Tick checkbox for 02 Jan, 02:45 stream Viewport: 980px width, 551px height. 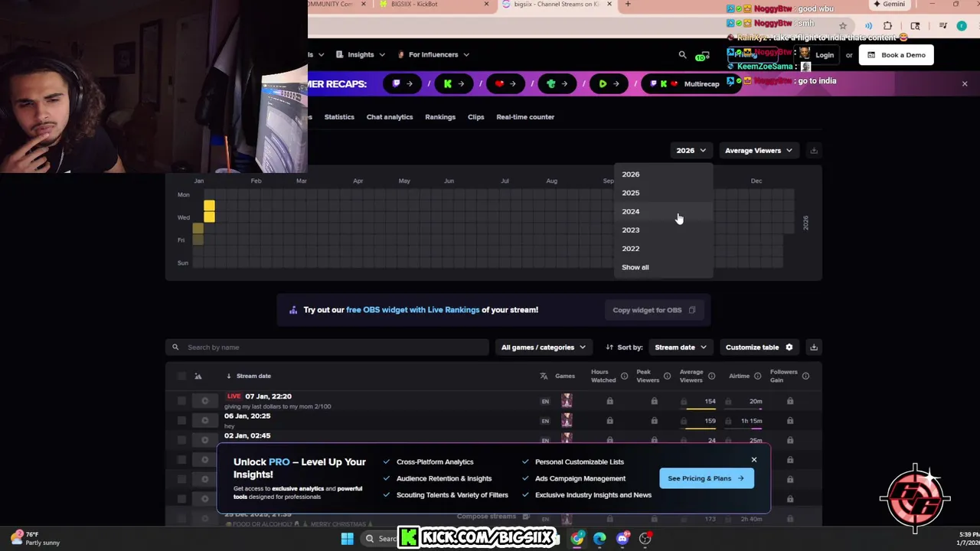[x=181, y=440]
